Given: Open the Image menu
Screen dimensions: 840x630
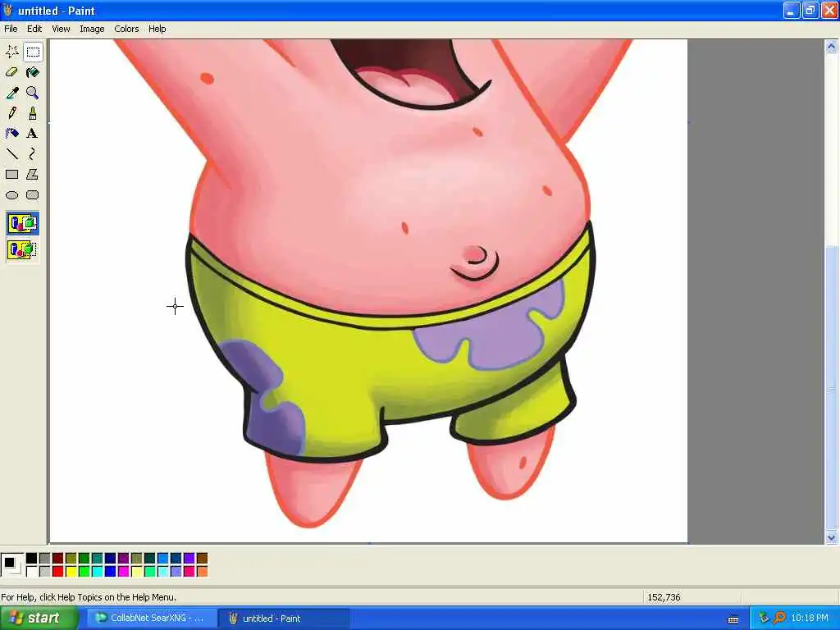Looking at the screenshot, I should point(92,29).
